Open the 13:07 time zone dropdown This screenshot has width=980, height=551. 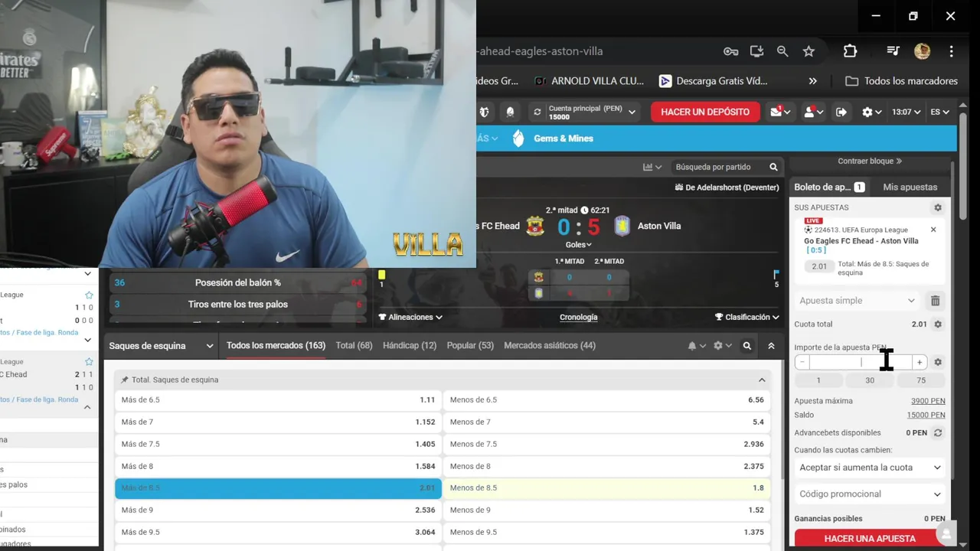[x=906, y=112]
